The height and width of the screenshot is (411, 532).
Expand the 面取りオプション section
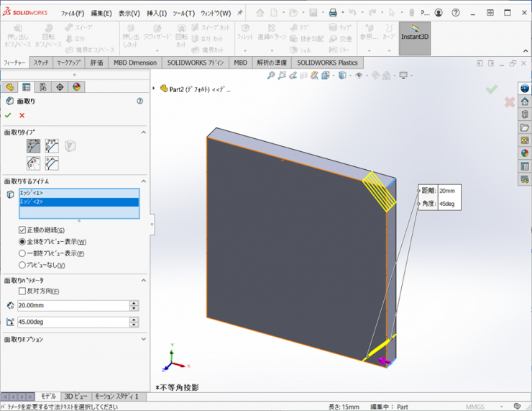(x=143, y=339)
